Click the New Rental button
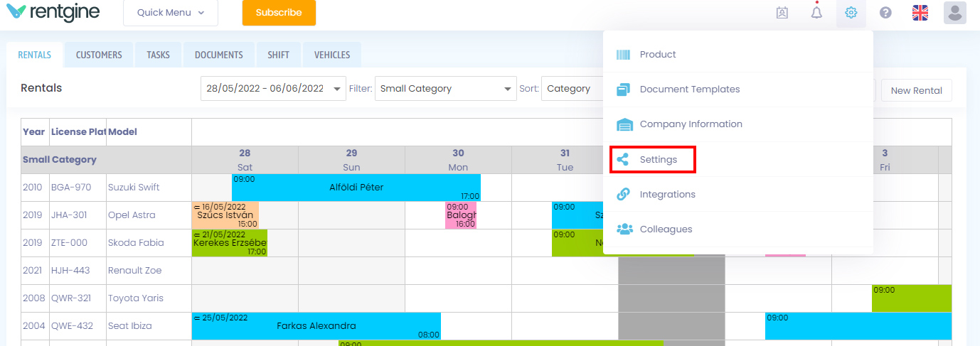 coord(916,90)
